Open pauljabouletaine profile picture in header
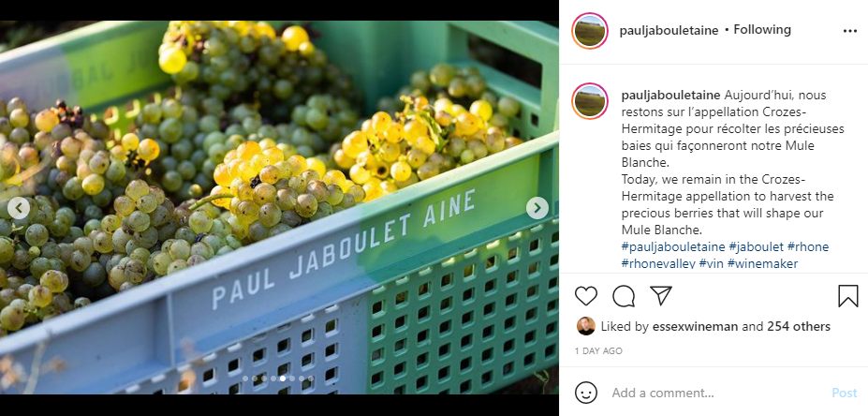The image size is (868, 416). click(x=589, y=31)
